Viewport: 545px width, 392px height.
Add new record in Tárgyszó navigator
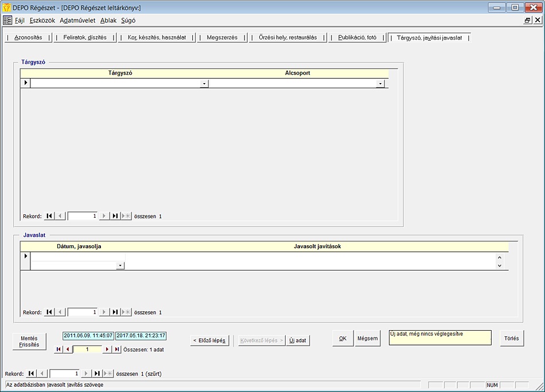click(126, 216)
